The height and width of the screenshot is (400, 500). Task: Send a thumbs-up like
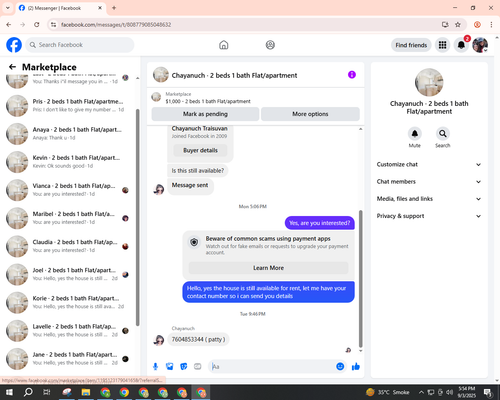356,367
